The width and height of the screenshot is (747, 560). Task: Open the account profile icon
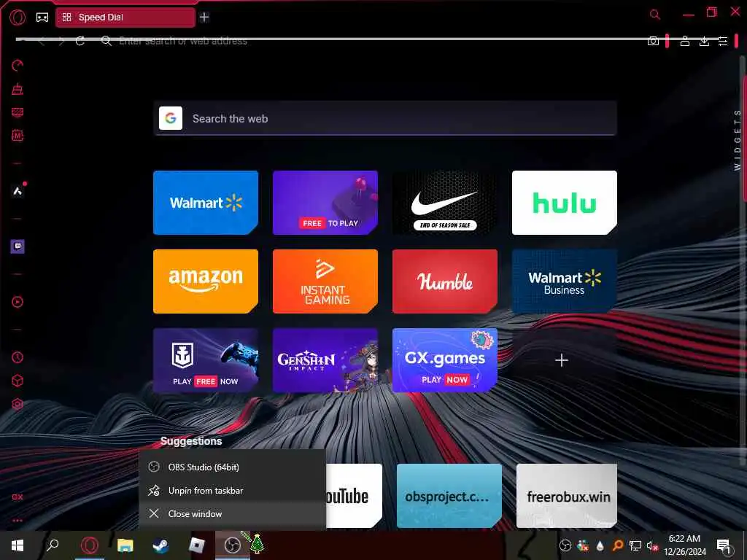tap(684, 41)
